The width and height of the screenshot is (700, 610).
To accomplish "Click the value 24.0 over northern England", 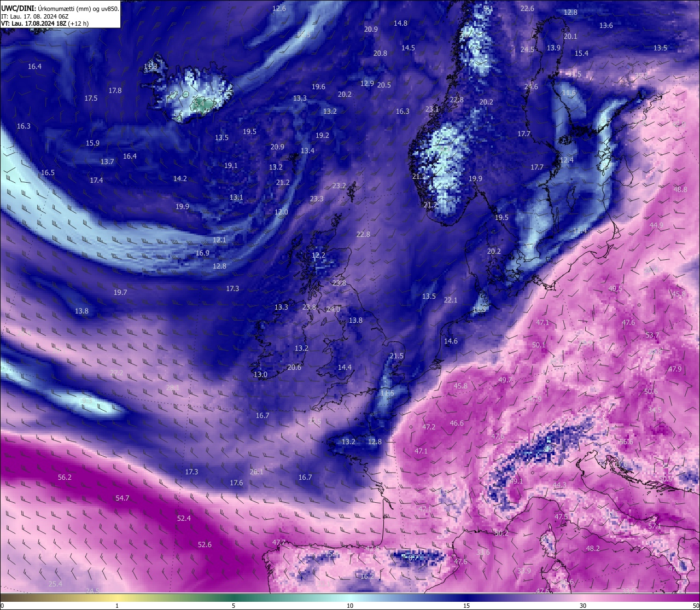I will [333, 309].
